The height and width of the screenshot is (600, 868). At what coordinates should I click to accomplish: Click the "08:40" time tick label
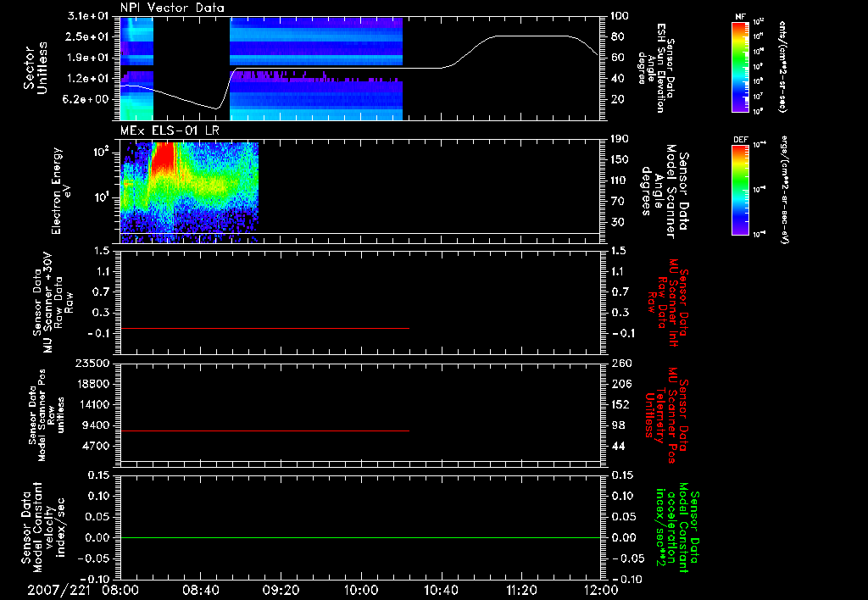[x=200, y=591]
